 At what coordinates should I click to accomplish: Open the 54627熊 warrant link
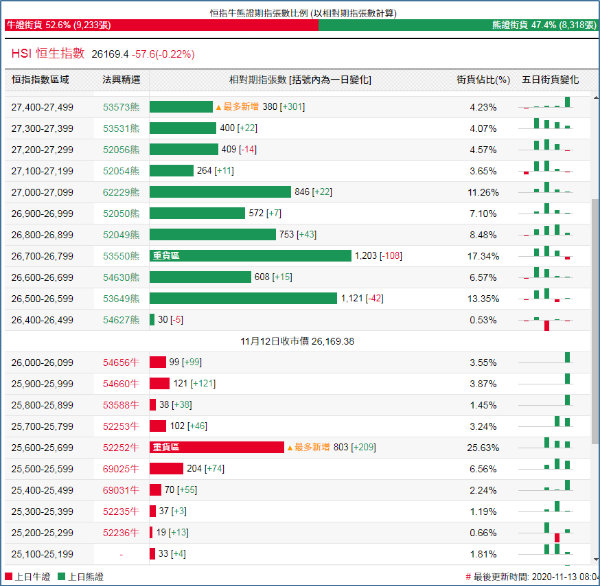pos(121,320)
